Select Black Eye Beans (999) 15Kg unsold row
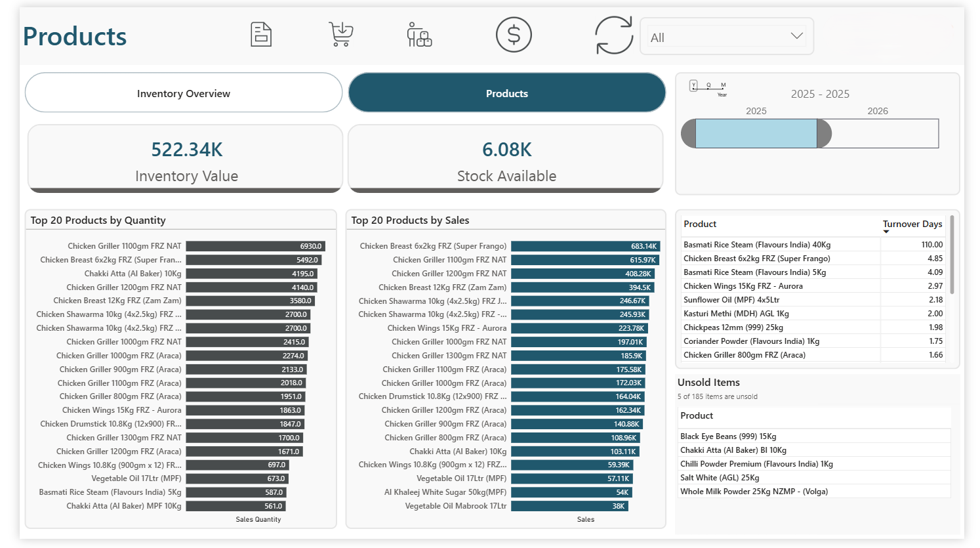The image size is (980, 548). [x=728, y=436]
